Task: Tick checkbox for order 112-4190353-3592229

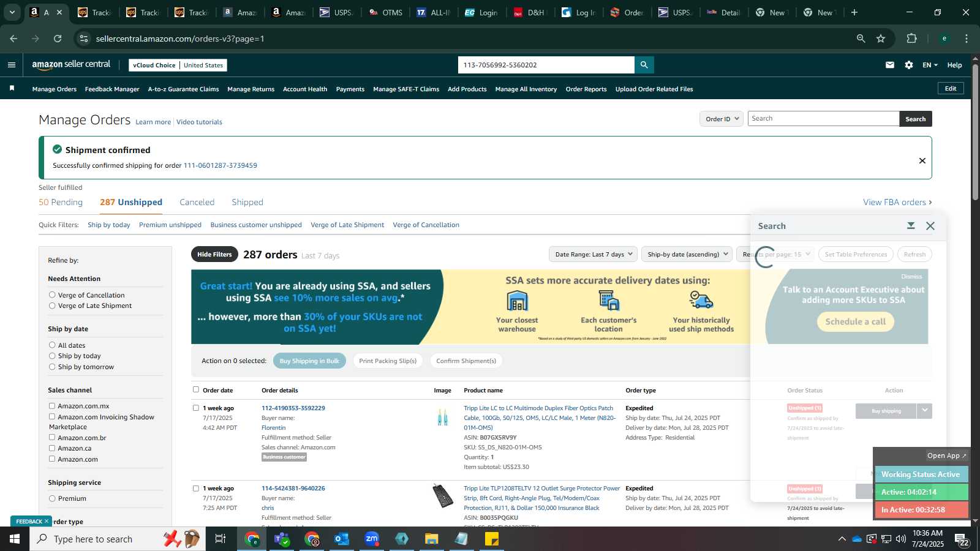Action: pyautogui.click(x=196, y=408)
